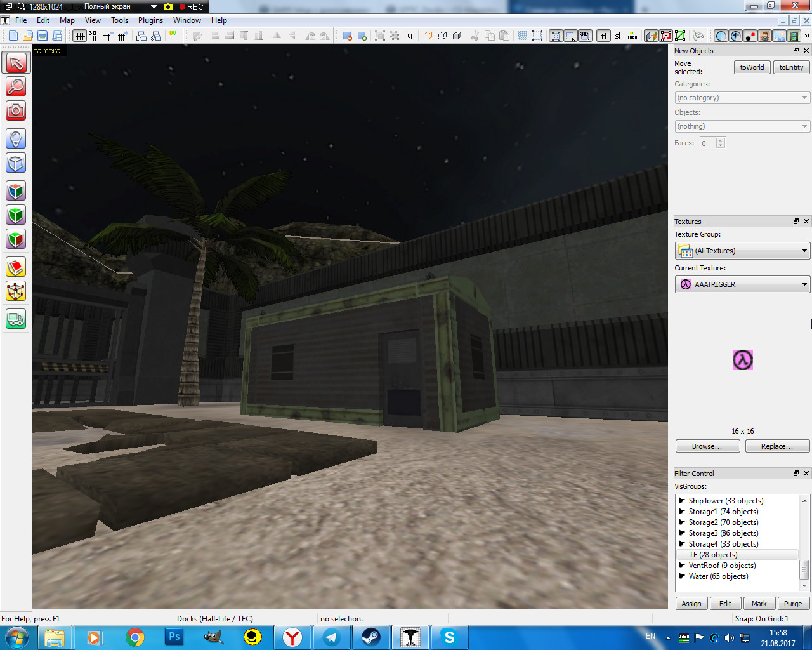
Task: Click the green truck tool icon
Action: [x=16, y=319]
